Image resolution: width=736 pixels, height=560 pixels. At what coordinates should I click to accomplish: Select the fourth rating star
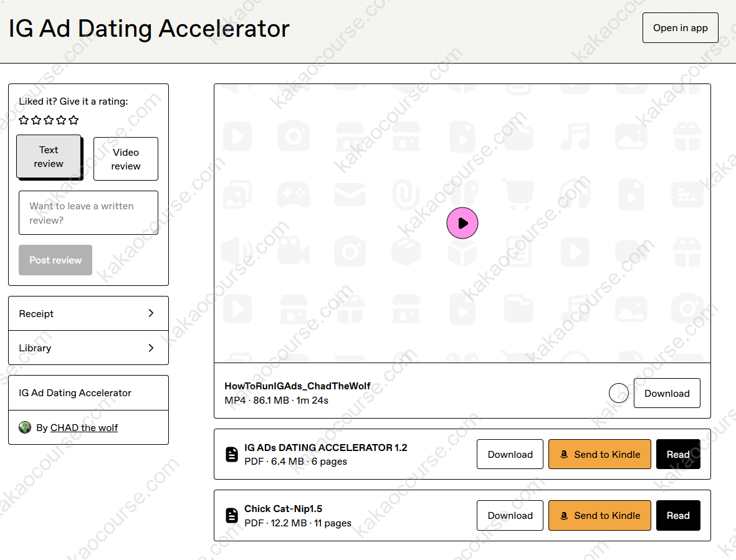pos(61,120)
